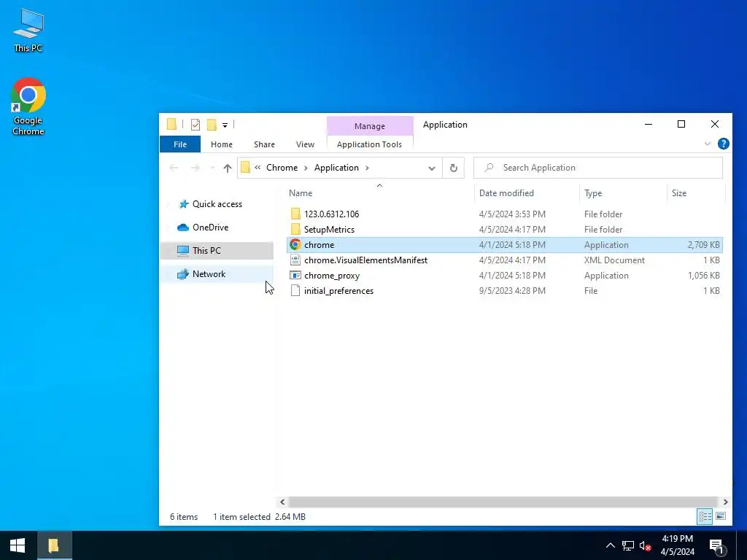Open Customize Quick Access Toolbar dropdown

click(x=225, y=125)
